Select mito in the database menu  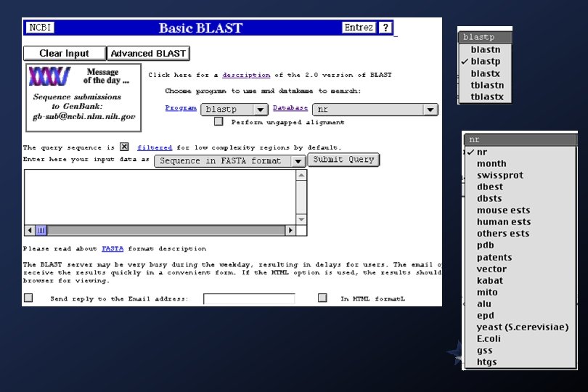tap(520, 293)
